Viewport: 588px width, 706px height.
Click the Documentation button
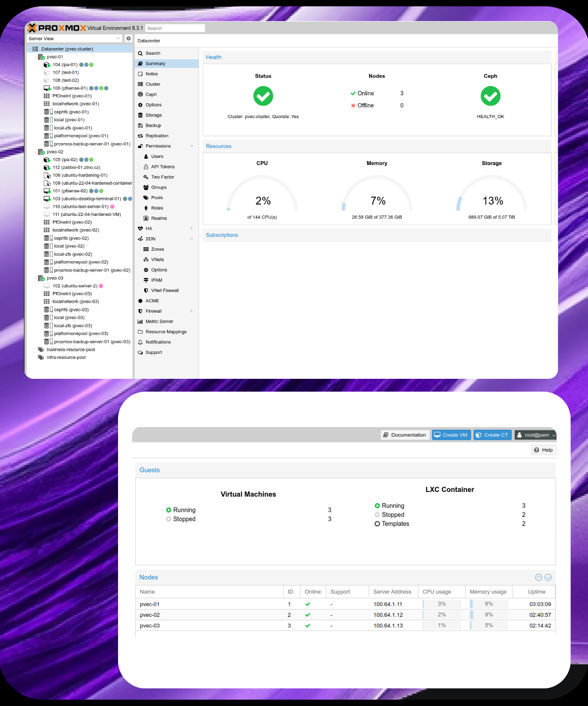click(405, 435)
